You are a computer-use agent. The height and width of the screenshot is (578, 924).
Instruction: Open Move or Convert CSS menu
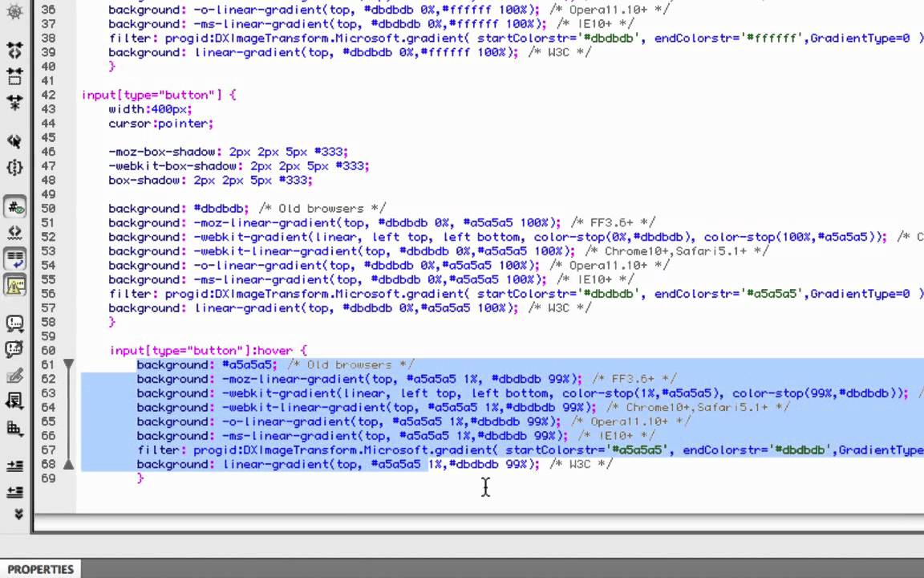pos(14,428)
